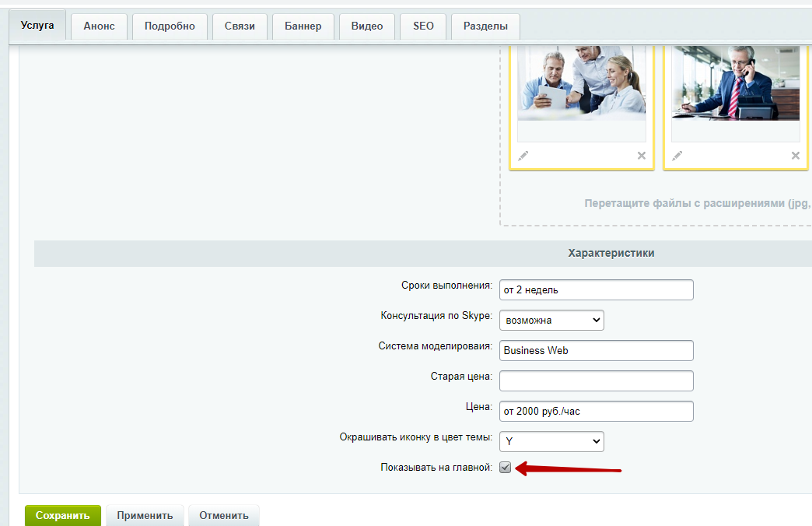
Task: Click pencil edit icon on second image
Action: click(x=677, y=156)
